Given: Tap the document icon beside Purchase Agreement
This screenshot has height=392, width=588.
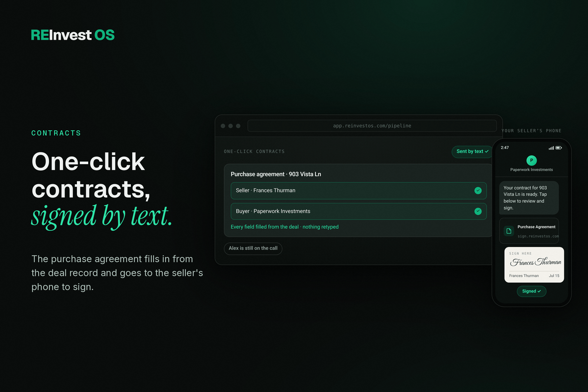Looking at the screenshot, I should click(509, 231).
